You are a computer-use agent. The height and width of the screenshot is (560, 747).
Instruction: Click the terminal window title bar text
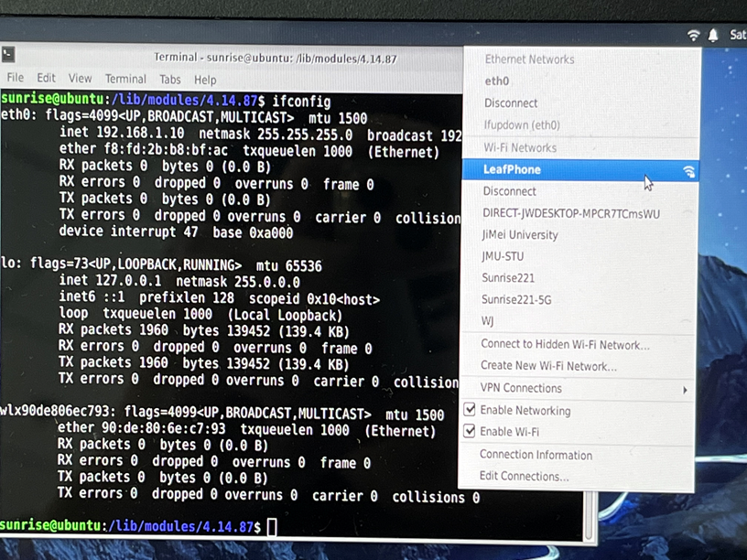275,58
